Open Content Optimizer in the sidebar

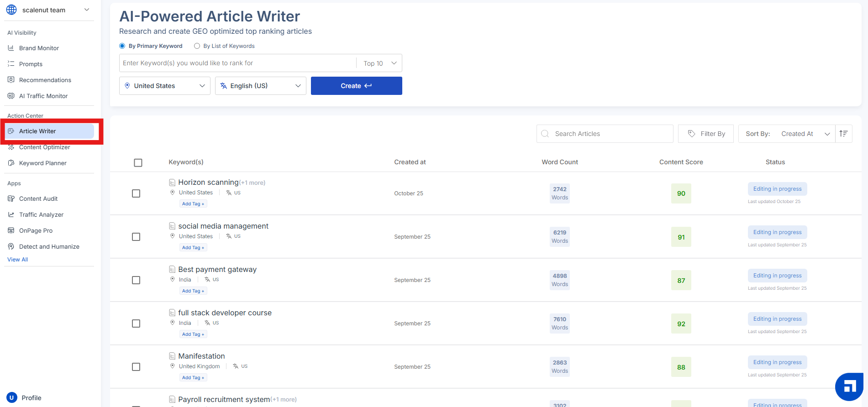pyautogui.click(x=44, y=147)
